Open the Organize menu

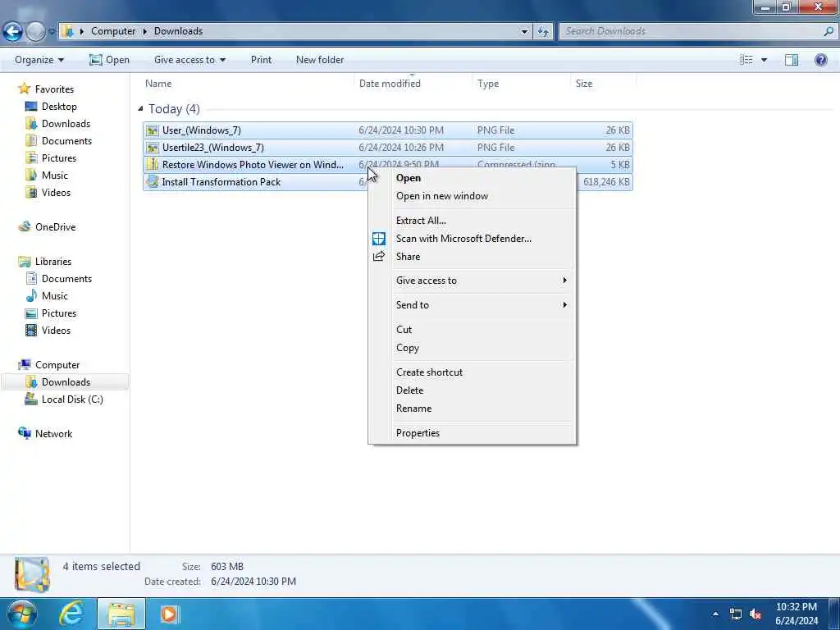tap(39, 60)
